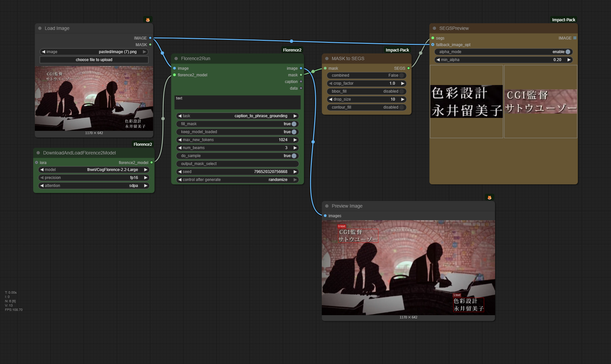Viewport: 611px width, 364px height.
Task: Click the mask input connector on MASK to SEGS
Action: (325, 68)
